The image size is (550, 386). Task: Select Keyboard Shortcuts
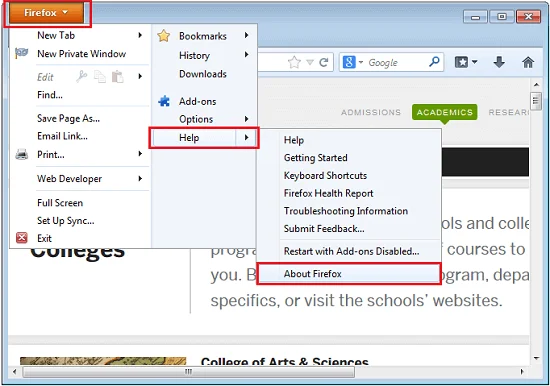coord(325,175)
